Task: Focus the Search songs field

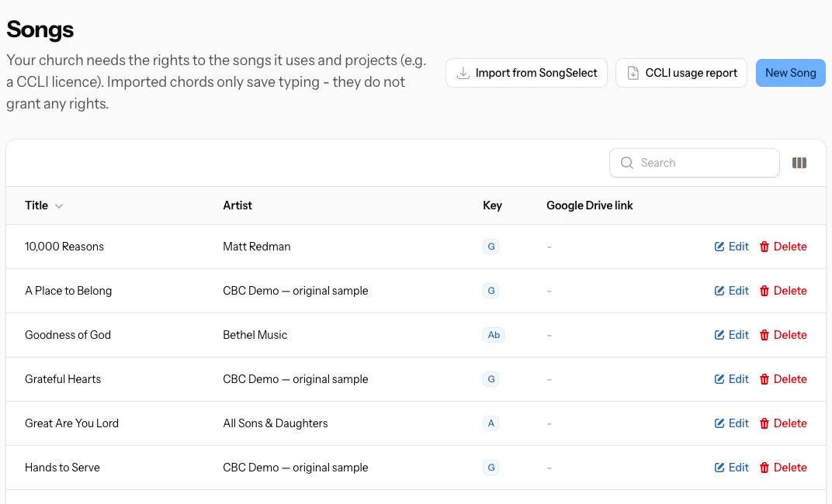Action: (694, 163)
